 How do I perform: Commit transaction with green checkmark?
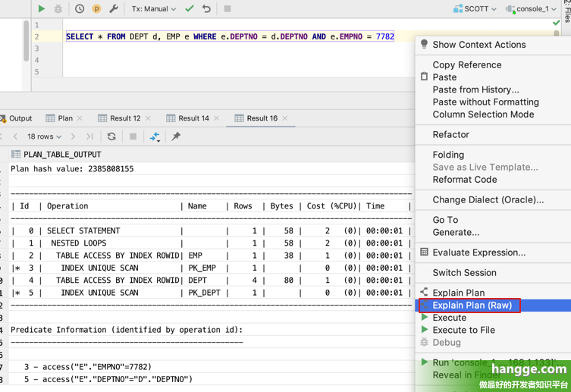pyautogui.click(x=190, y=8)
